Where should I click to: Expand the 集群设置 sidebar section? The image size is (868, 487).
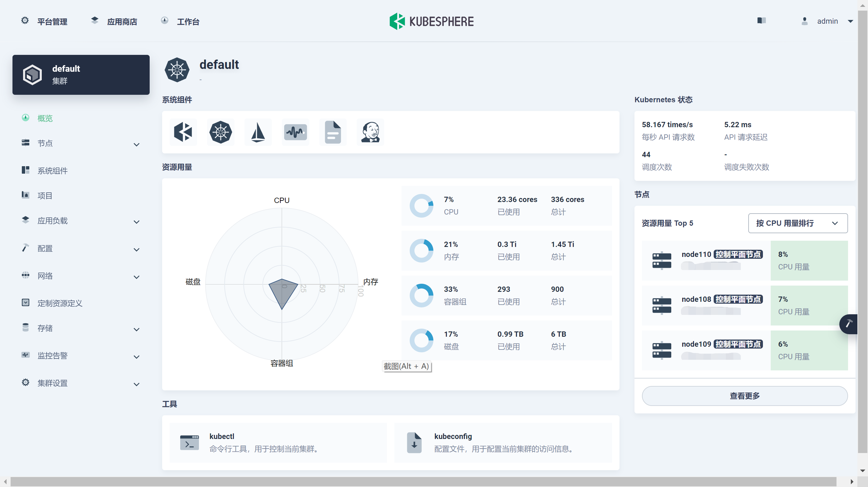click(81, 383)
